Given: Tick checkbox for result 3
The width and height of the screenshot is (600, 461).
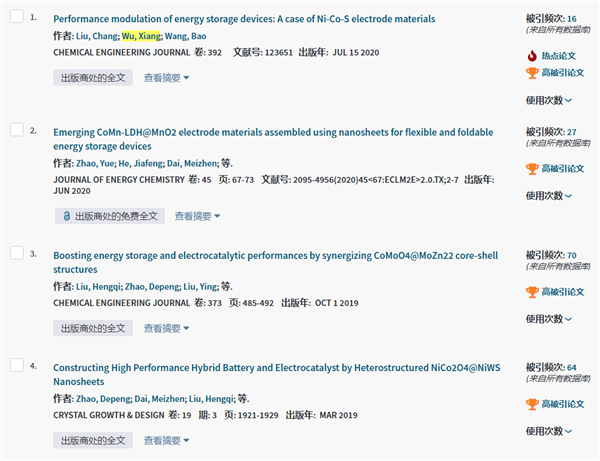Looking at the screenshot, I should click(16, 255).
